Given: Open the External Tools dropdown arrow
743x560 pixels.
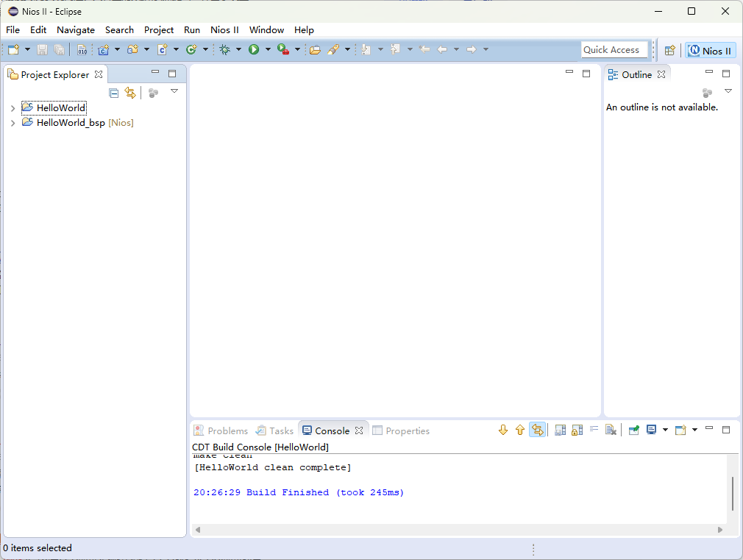Looking at the screenshot, I should pyautogui.click(x=297, y=49).
